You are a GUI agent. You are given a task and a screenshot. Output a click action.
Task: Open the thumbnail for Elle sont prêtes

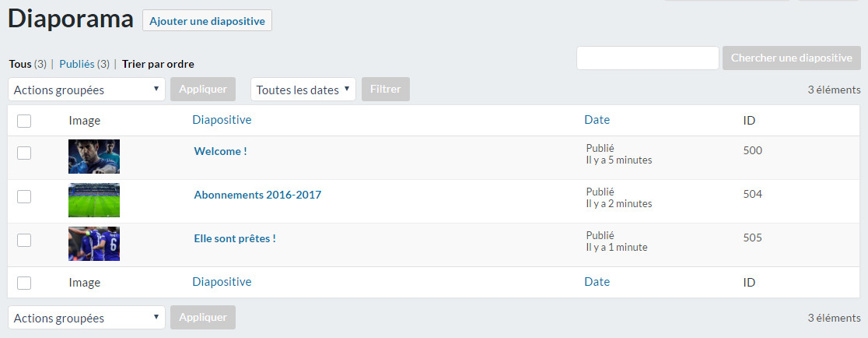(x=94, y=244)
